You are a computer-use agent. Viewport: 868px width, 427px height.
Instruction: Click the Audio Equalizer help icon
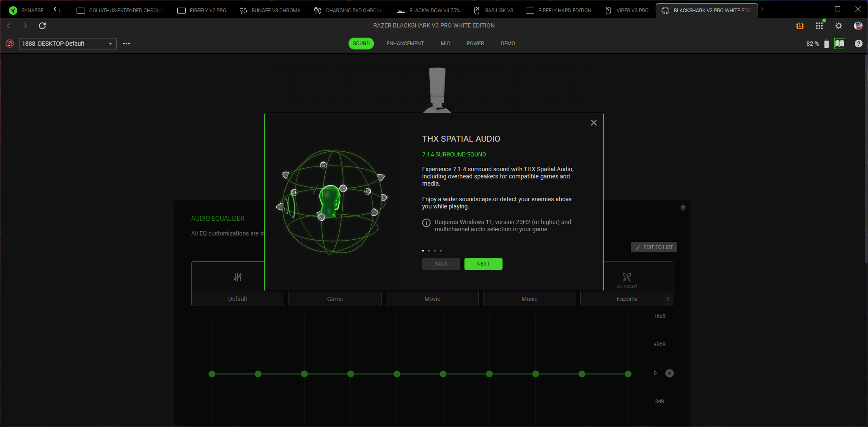683,208
